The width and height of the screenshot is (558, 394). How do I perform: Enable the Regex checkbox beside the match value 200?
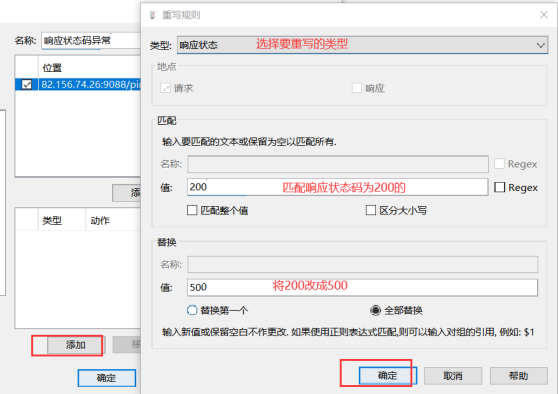coord(499,187)
